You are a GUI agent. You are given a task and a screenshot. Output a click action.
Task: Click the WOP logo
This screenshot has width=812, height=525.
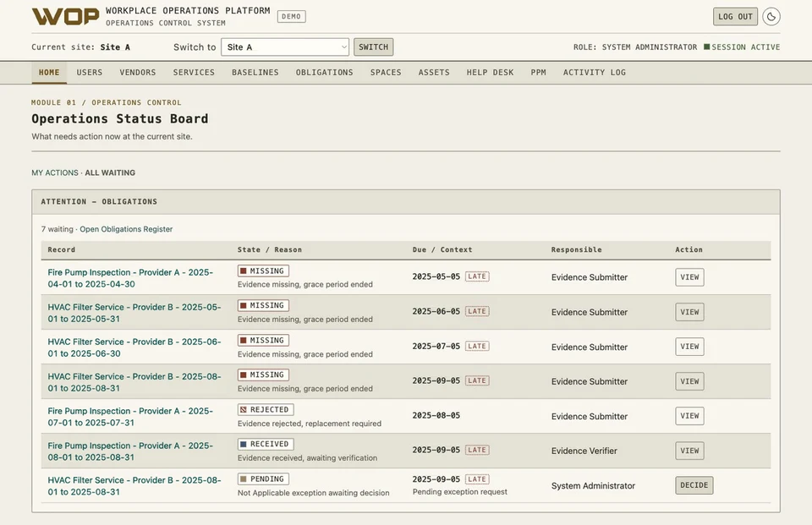[65, 17]
